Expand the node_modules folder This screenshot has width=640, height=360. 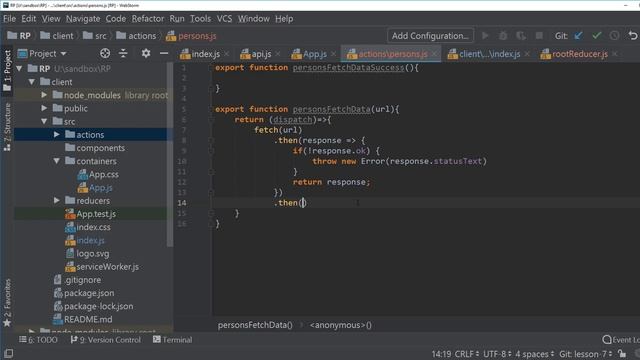pos(44,95)
